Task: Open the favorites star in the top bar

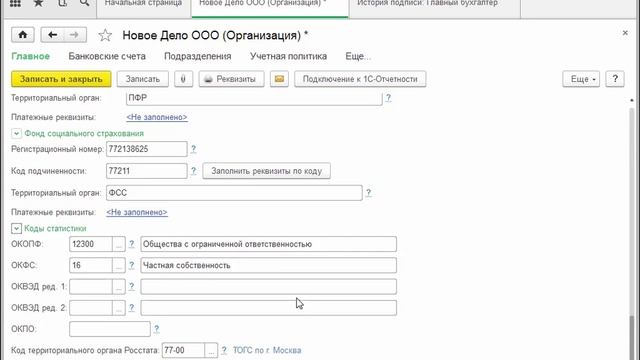Action: click(38, 4)
